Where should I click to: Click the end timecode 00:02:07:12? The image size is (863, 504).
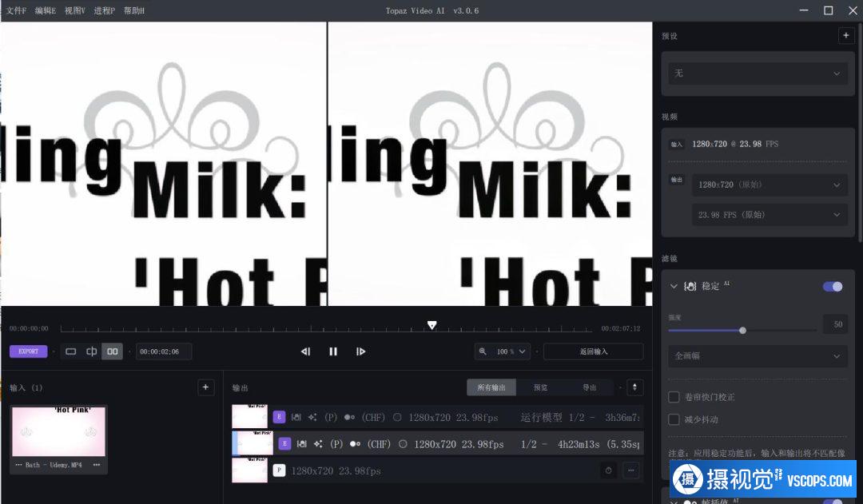(x=620, y=328)
